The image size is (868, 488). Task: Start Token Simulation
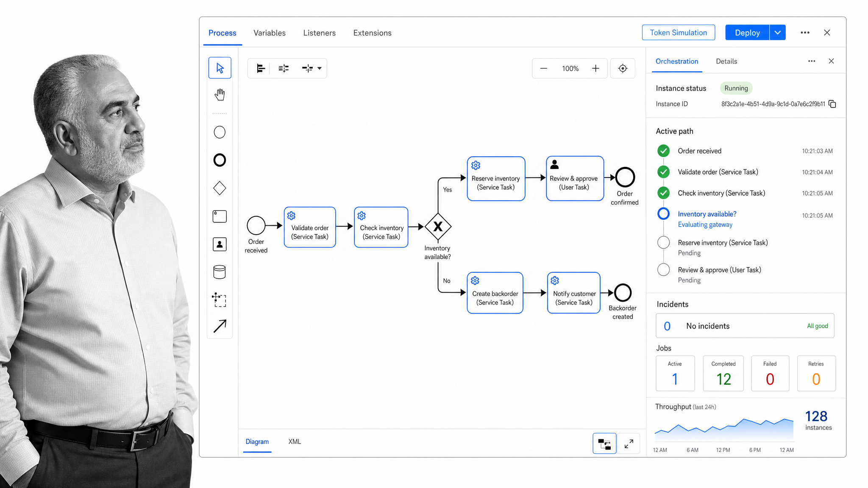click(679, 33)
